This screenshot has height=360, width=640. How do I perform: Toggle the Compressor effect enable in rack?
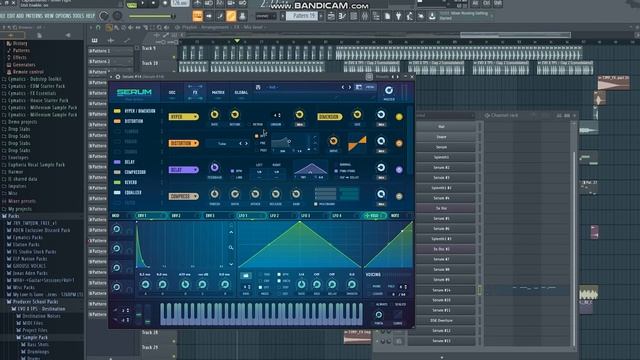(x=117, y=172)
